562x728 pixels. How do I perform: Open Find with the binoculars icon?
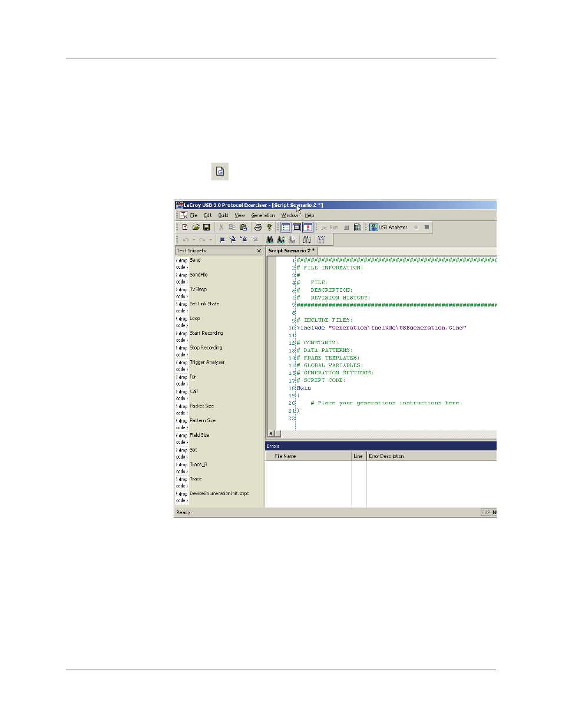[270, 240]
